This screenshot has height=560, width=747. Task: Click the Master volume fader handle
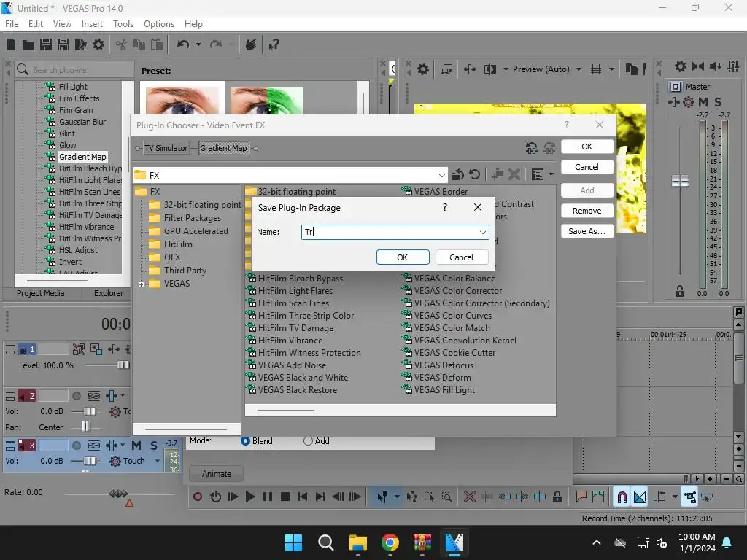pyautogui.click(x=680, y=182)
